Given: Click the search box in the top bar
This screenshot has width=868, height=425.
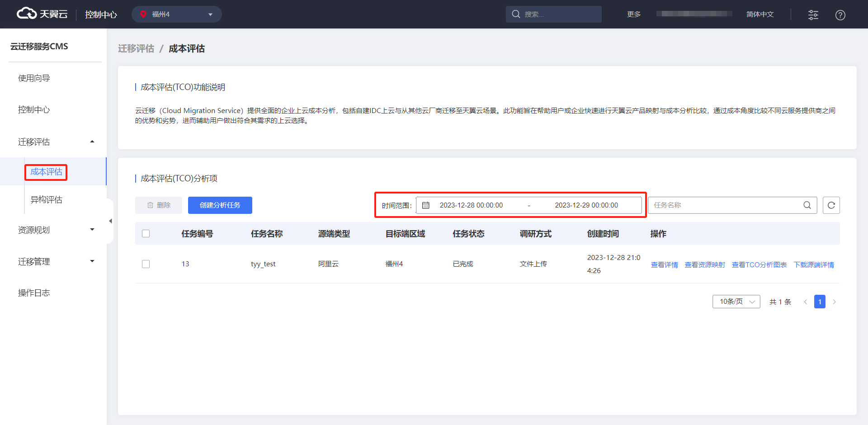Looking at the screenshot, I should [x=553, y=14].
